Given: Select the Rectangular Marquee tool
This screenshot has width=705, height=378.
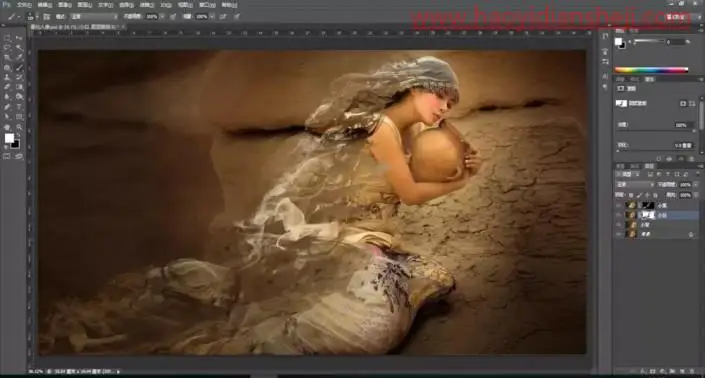Looking at the screenshot, I should pos(7,38).
